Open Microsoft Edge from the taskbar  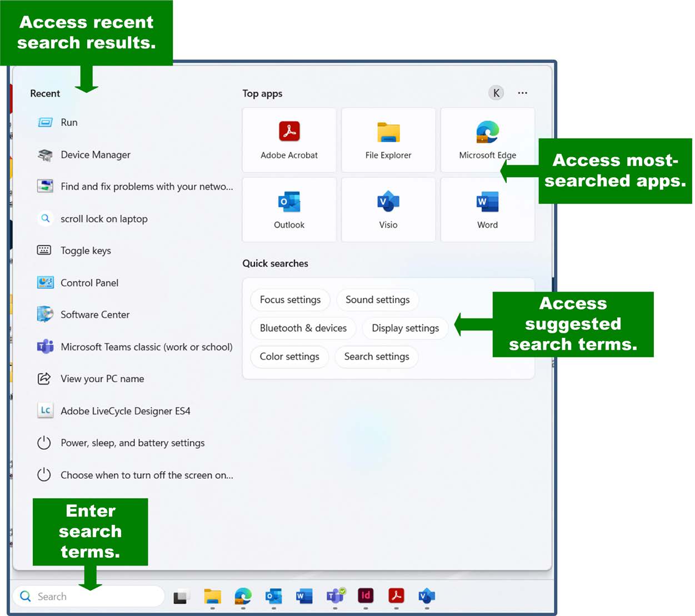click(x=243, y=597)
